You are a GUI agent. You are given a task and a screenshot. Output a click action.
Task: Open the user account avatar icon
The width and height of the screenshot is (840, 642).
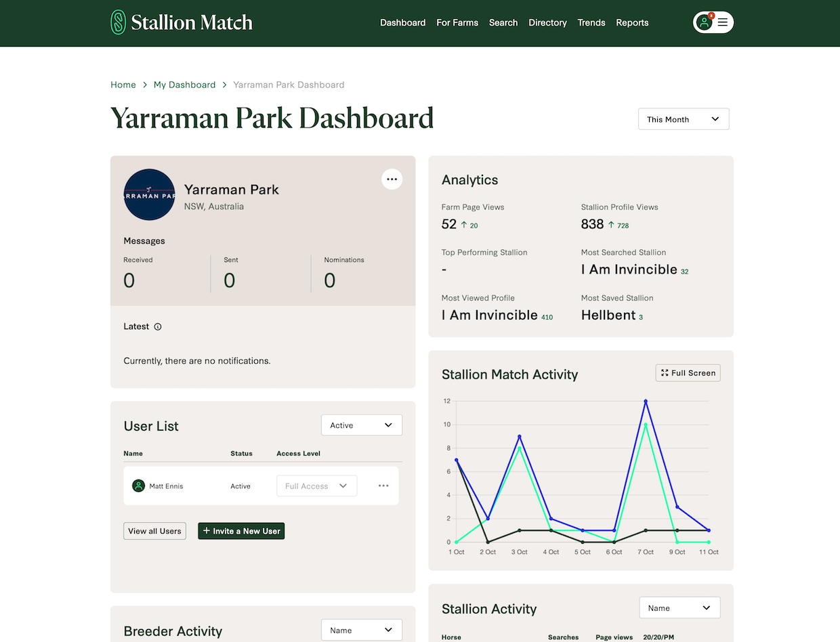[705, 22]
